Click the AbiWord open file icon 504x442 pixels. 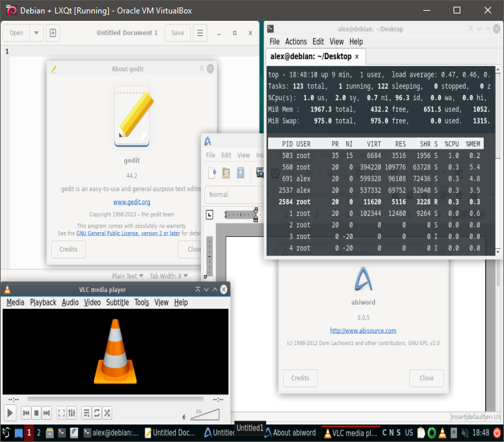(226, 173)
